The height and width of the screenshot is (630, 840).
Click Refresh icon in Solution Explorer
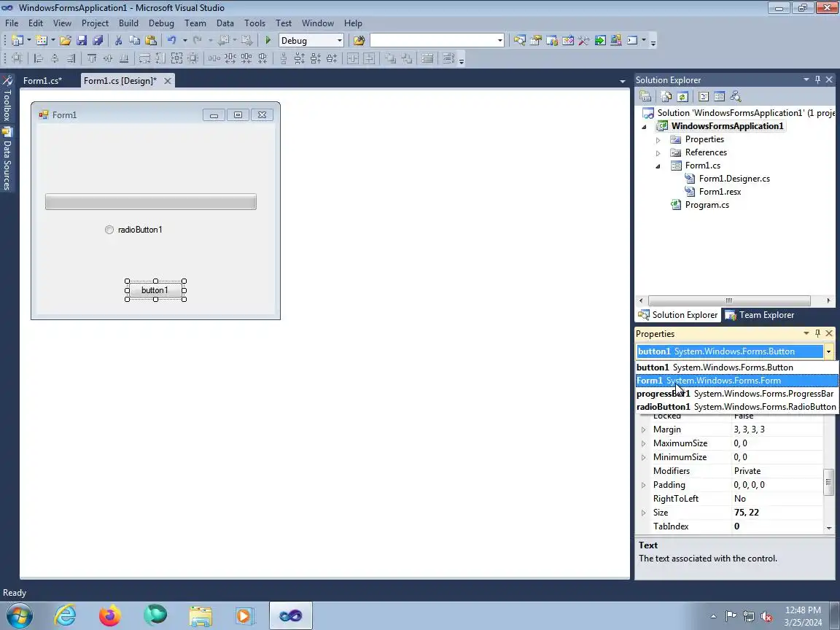click(x=682, y=96)
